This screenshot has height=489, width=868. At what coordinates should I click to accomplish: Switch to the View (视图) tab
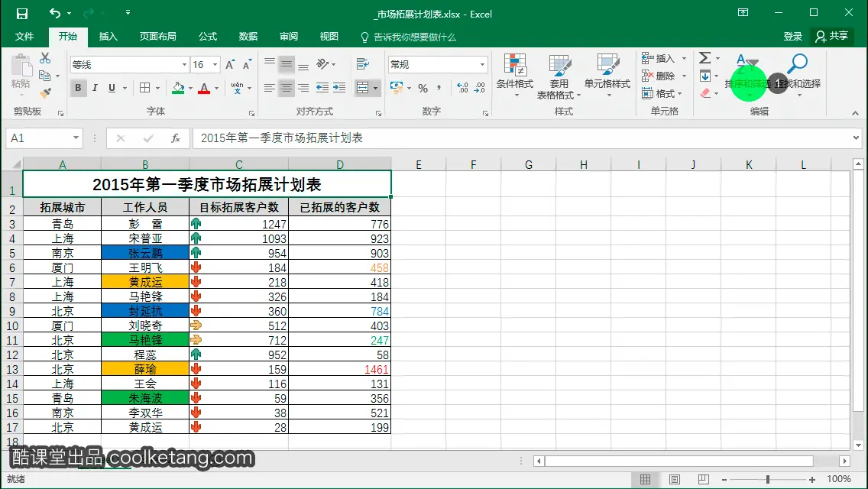[x=329, y=37]
